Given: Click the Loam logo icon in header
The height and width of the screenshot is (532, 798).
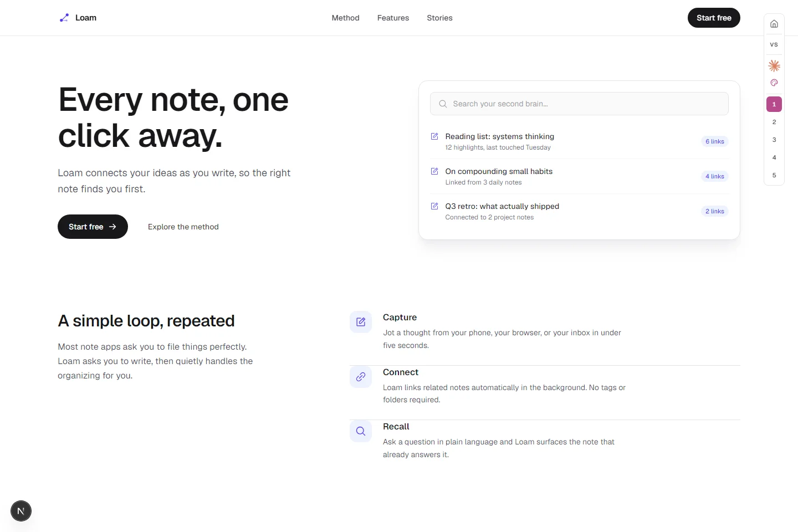Looking at the screenshot, I should 64,18.
